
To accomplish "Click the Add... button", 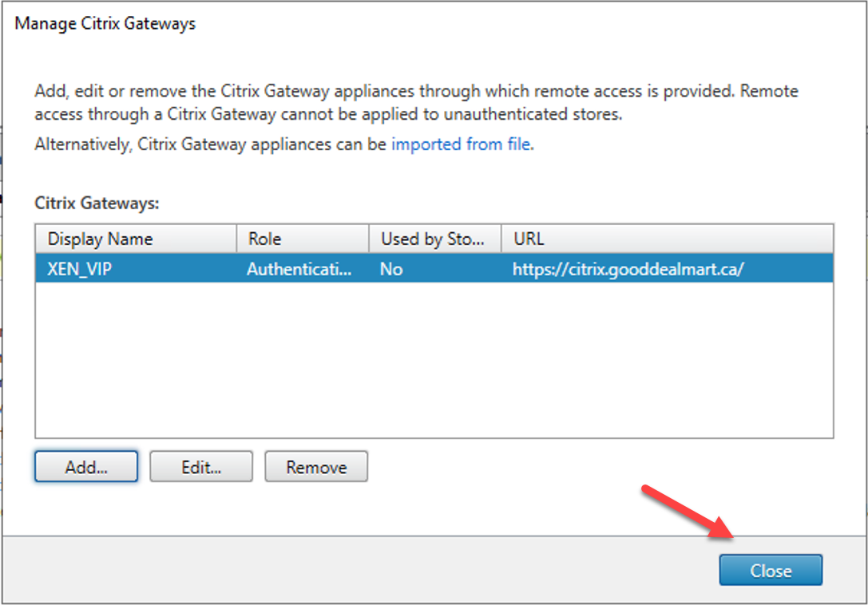I will tap(86, 467).
